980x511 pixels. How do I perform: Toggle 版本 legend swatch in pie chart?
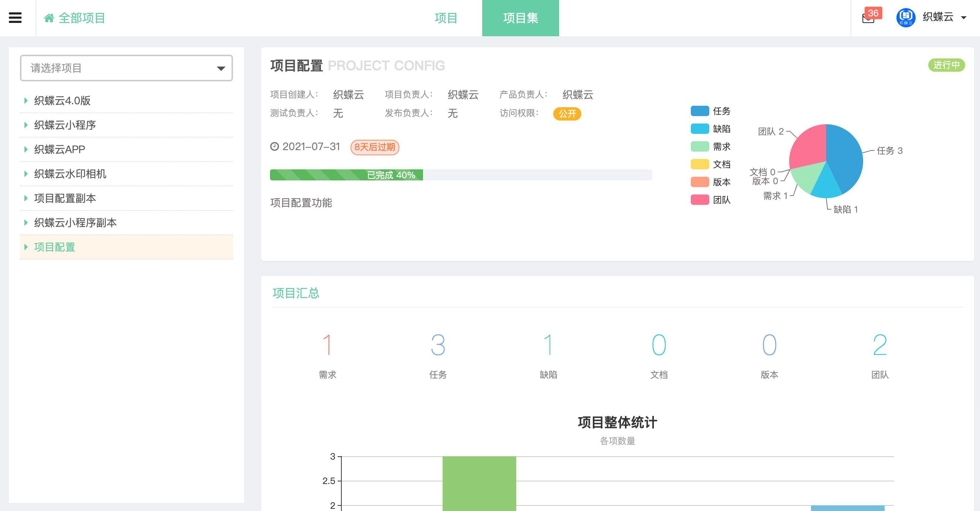tap(700, 182)
